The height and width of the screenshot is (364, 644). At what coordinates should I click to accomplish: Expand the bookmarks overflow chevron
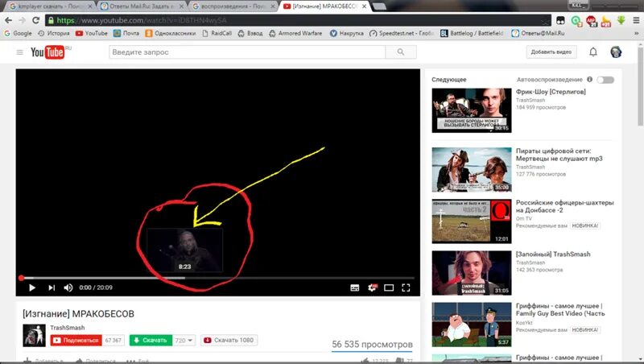tap(636, 33)
